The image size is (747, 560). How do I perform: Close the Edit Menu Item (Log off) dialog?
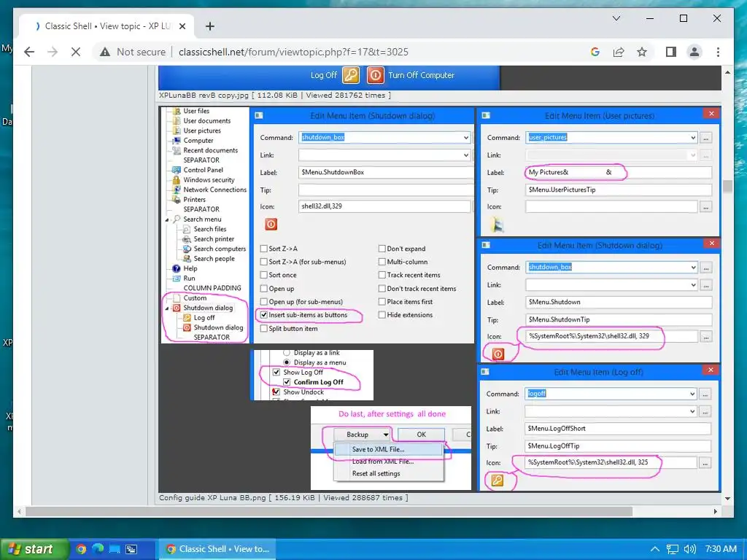711,370
